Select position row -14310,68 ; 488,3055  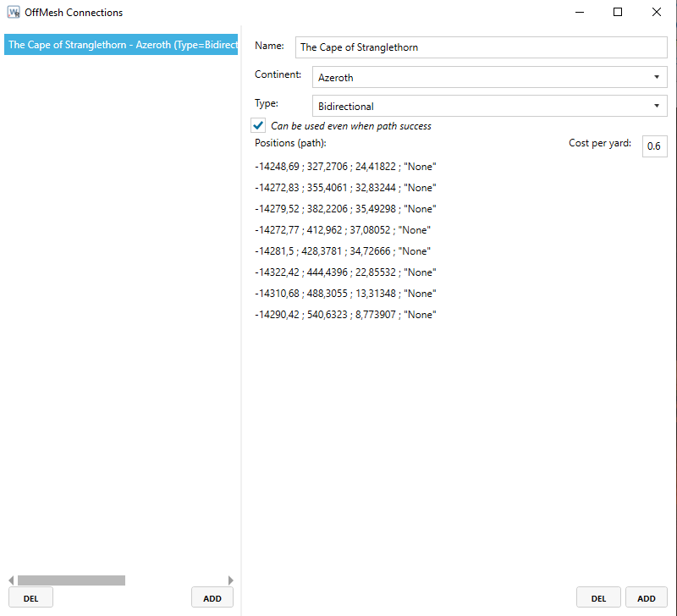pyautogui.click(x=345, y=294)
